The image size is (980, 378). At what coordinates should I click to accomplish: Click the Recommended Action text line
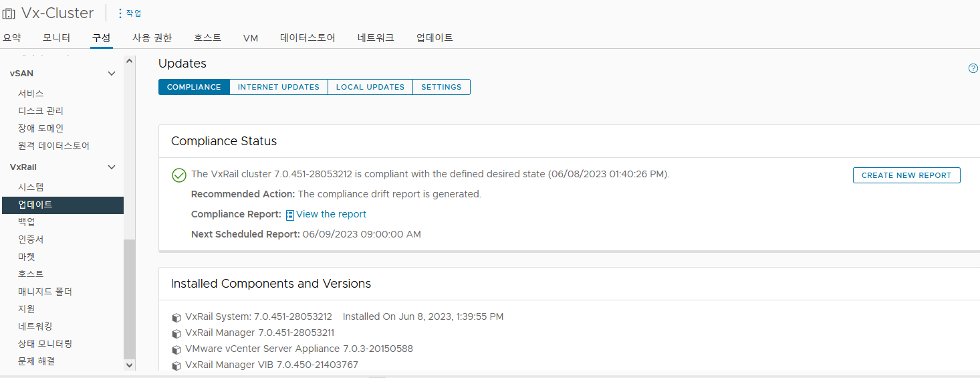click(x=336, y=194)
